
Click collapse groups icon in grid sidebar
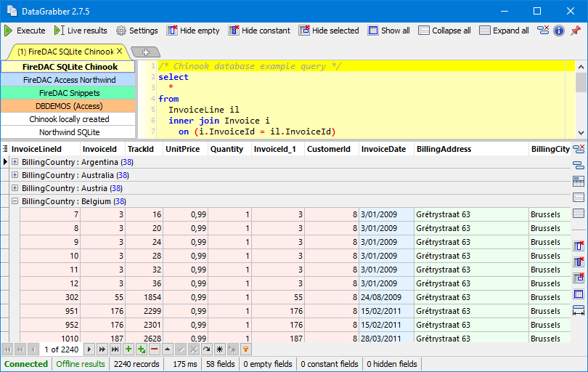click(579, 198)
